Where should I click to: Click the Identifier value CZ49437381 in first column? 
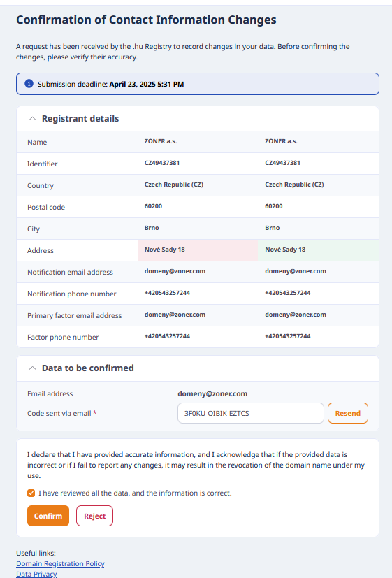coord(162,163)
